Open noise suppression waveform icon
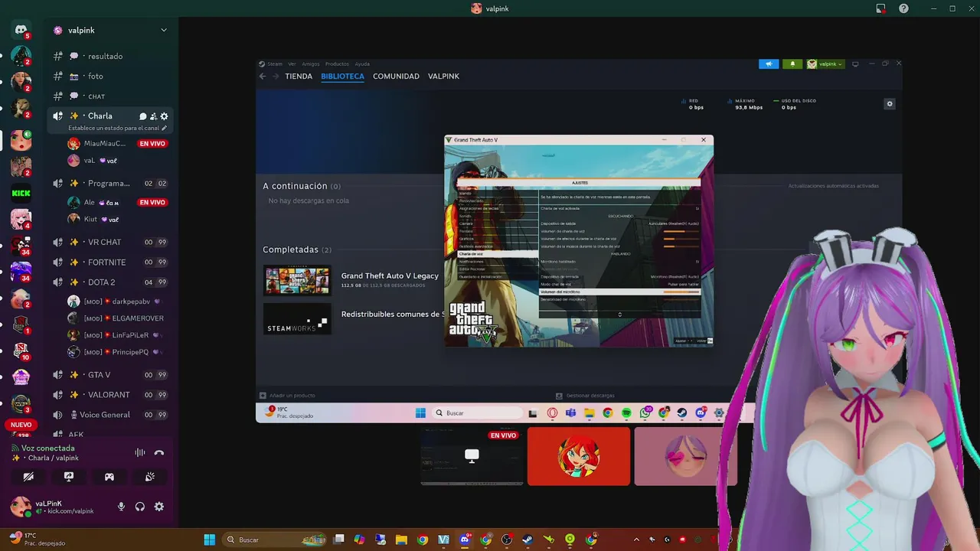This screenshot has width=980, height=551. (x=140, y=452)
